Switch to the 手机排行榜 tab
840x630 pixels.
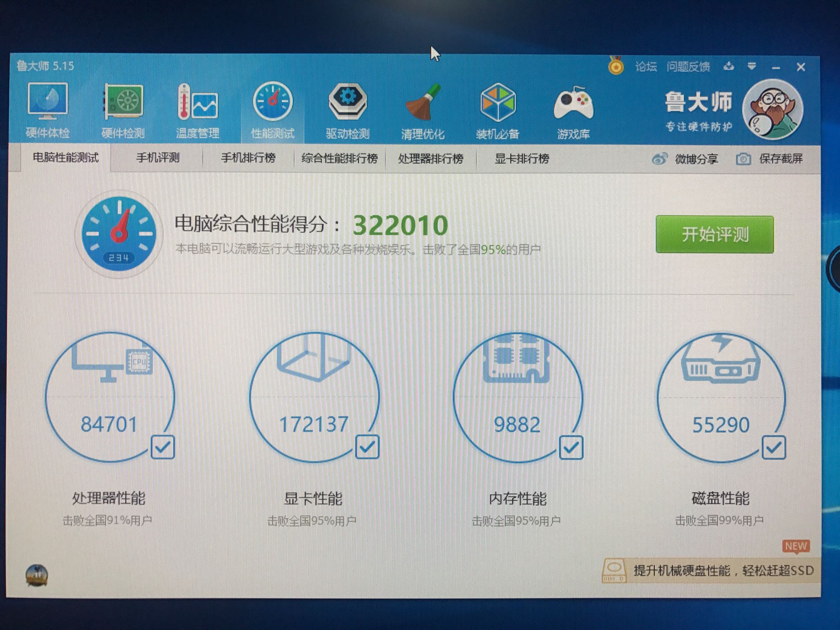248,158
